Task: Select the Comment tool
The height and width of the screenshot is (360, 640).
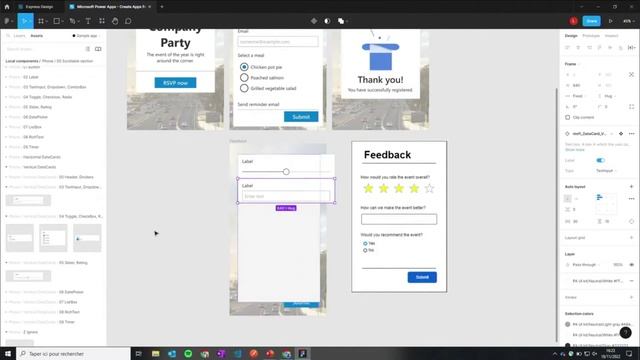Action: (128, 21)
